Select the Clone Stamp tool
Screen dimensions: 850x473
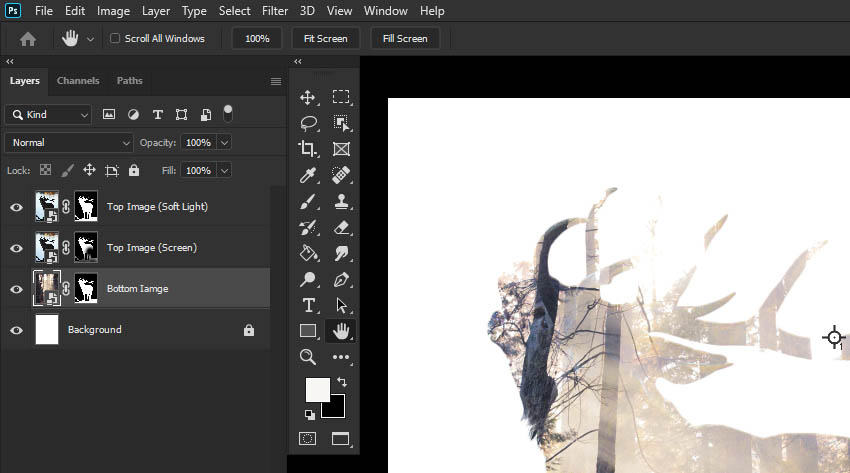tap(341, 202)
